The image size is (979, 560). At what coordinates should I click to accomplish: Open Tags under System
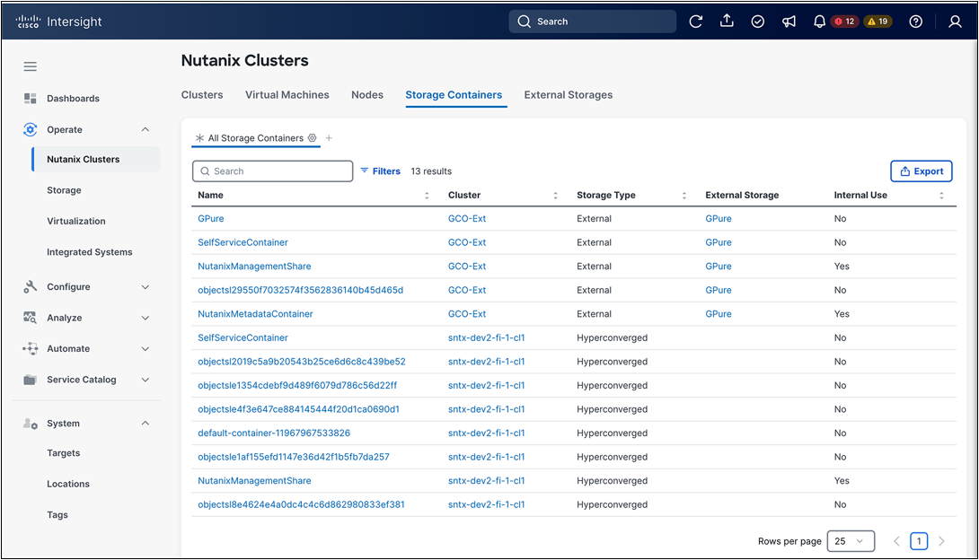click(x=57, y=514)
